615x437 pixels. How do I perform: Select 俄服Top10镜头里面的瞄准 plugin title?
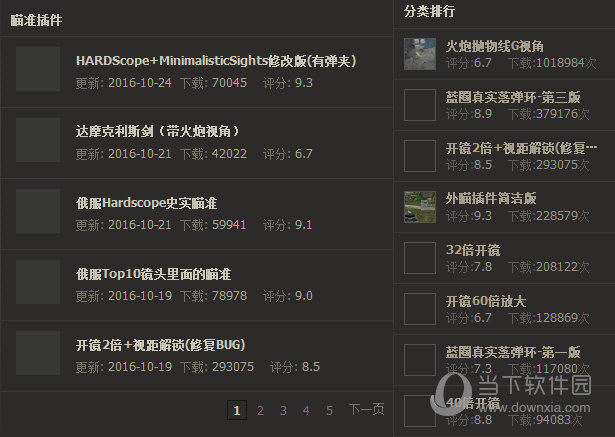153,274
